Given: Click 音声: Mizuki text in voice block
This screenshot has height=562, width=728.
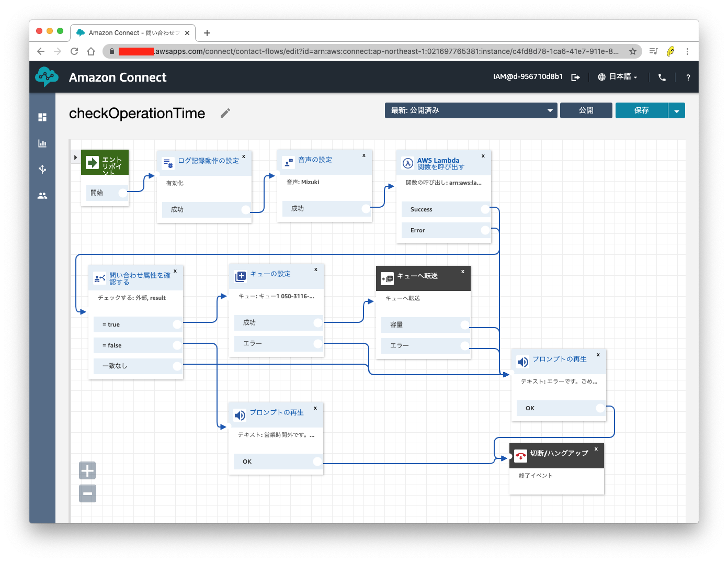Looking at the screenshot, I should pyautogui.click(x=303, y=182).
